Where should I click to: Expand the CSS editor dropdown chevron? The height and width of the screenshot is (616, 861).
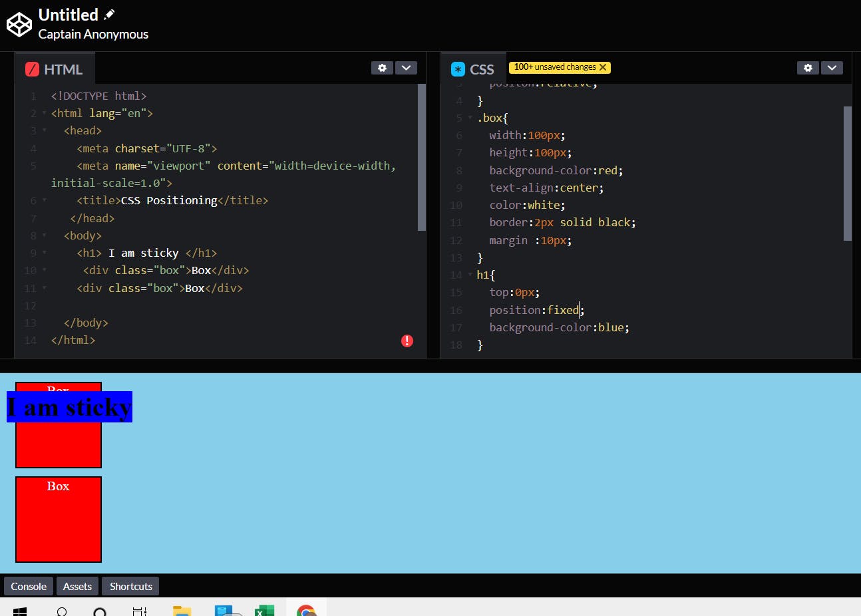tap(832, 68)
